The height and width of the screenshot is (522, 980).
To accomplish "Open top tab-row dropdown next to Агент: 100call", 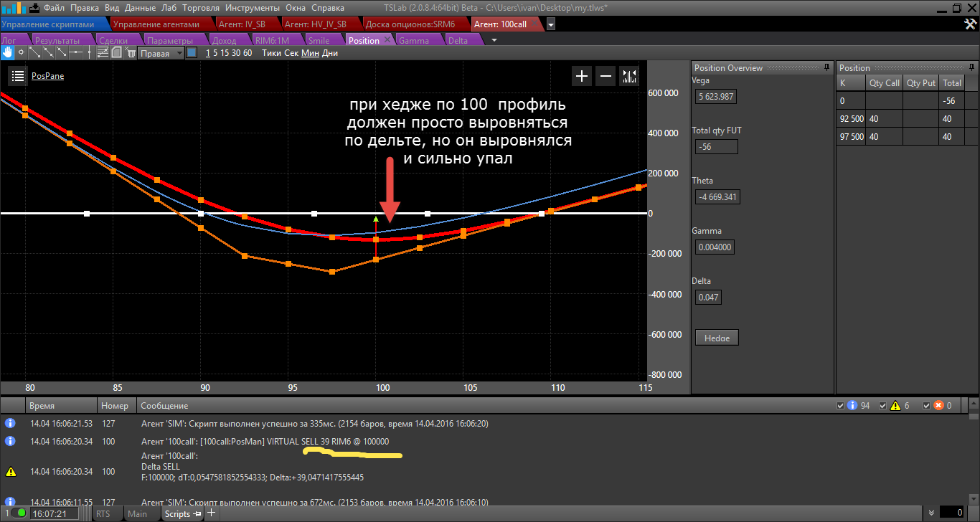I will click(550, 24).
